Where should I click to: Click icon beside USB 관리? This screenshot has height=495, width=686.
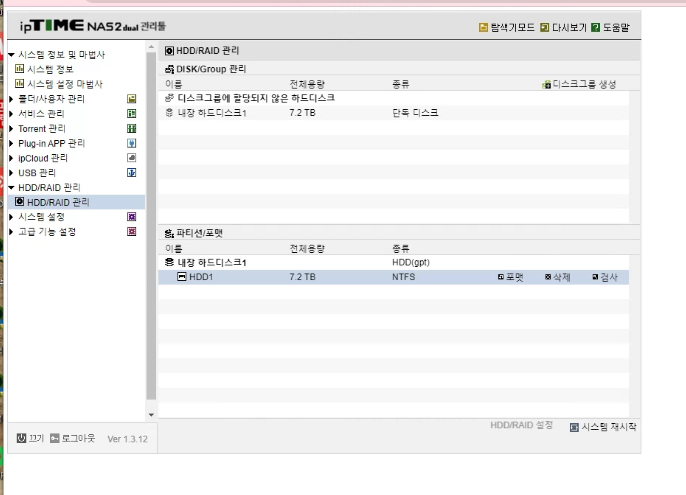[131, 172]
